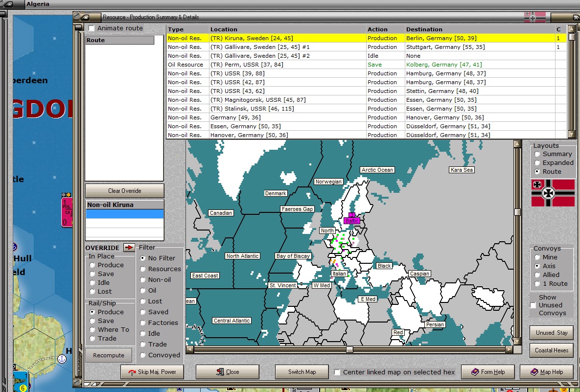Click the map's vertical scroll down arrow
This screenshot has height=392, width=580.
point(517,341)
